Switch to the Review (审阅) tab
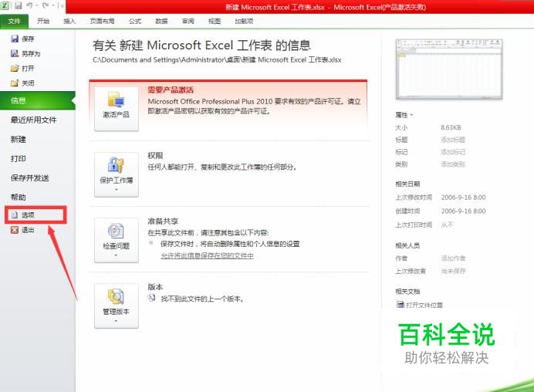The image size is (534, 392). tap(188, 21)
